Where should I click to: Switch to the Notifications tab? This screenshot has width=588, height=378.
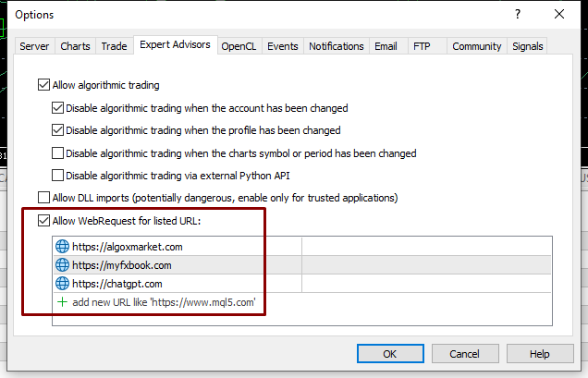click(336, 46)
